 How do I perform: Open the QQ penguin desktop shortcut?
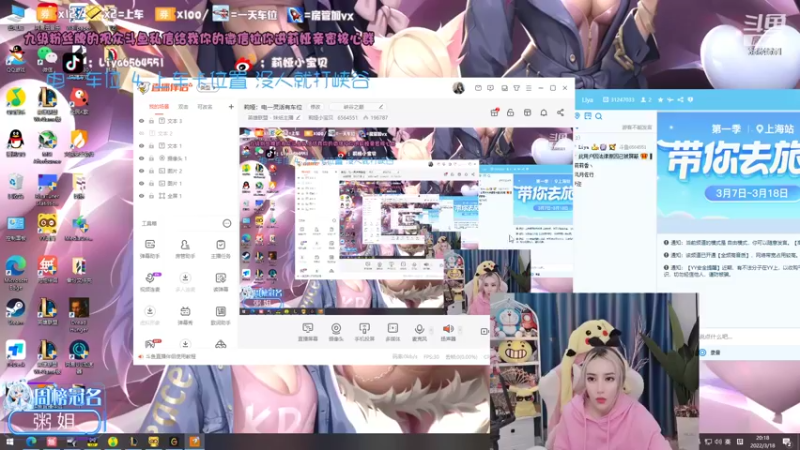coord(16,142)
